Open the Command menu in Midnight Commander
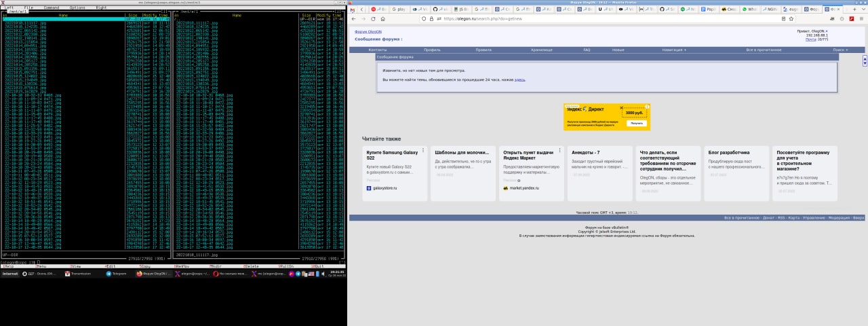Viewport: 868px width, 326px height. pyautogui.click(x=51, y=7)
